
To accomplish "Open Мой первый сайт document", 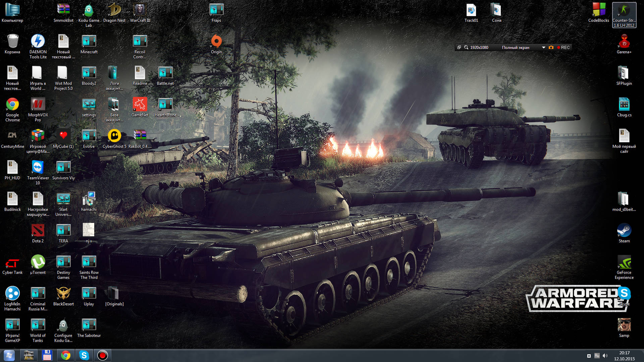I will click(x=624, y=141).
